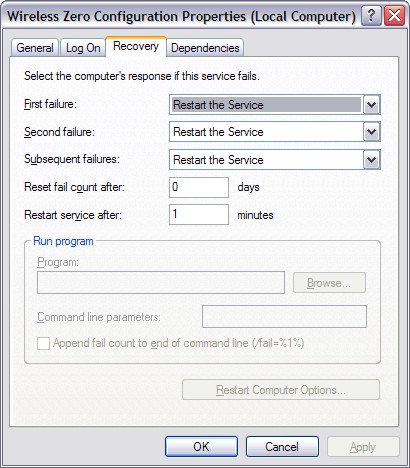
Task: Click the Restart service after minutes field
Action: pos(199,214)
